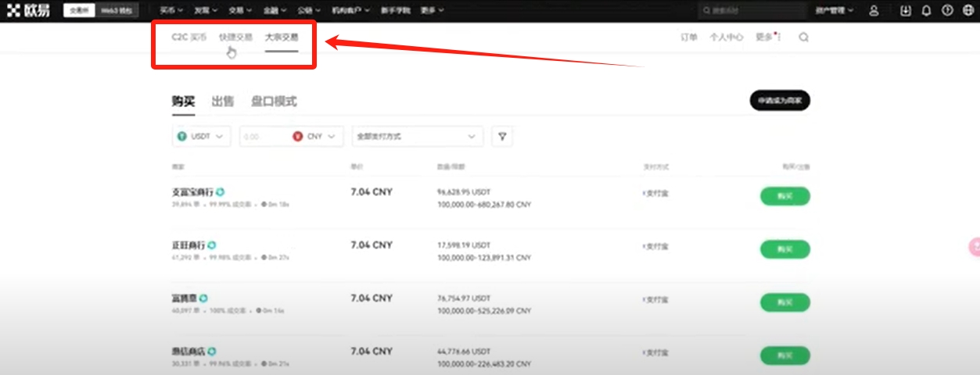
Task: Click the 100,000.00-680,267.80 CNY limit
Action: tap(484, 204)
